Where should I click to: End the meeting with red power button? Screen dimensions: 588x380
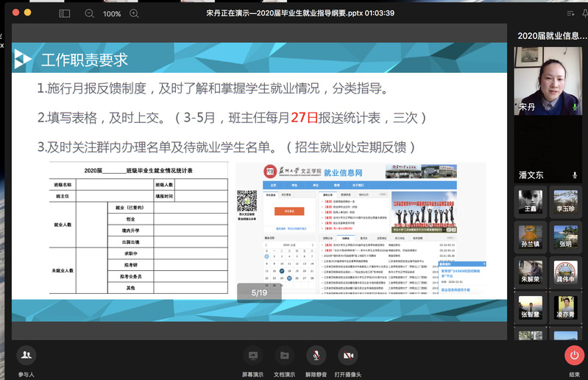click(574, 356)
